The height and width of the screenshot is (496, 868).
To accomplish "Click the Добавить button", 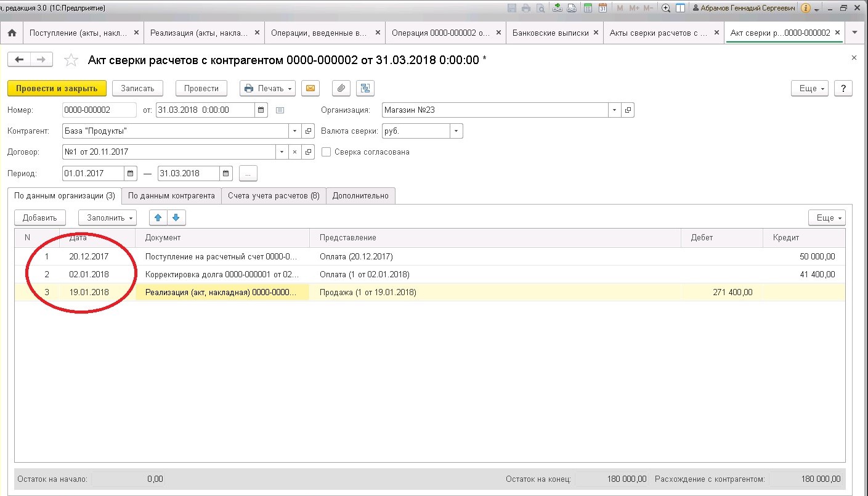I will pyautogui.click(x=39, y=218).
